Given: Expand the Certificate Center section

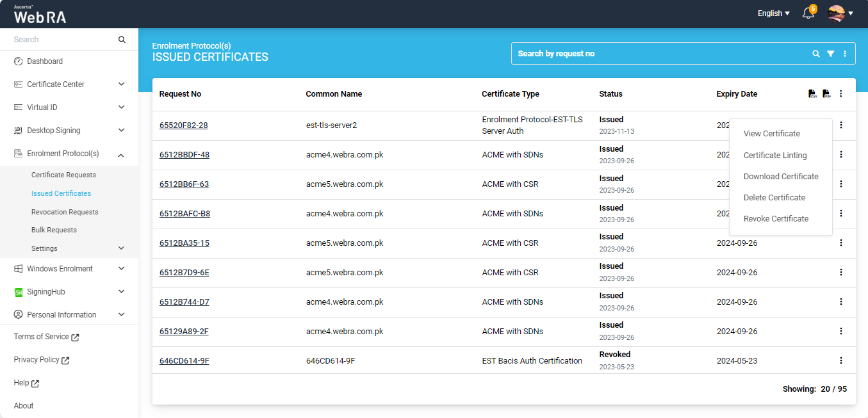Looking at the screenshot, I should pos(122,84).
